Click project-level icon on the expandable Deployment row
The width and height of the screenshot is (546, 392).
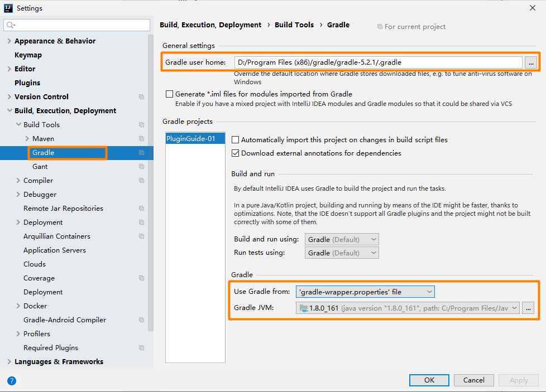click(x=141, y=222)
